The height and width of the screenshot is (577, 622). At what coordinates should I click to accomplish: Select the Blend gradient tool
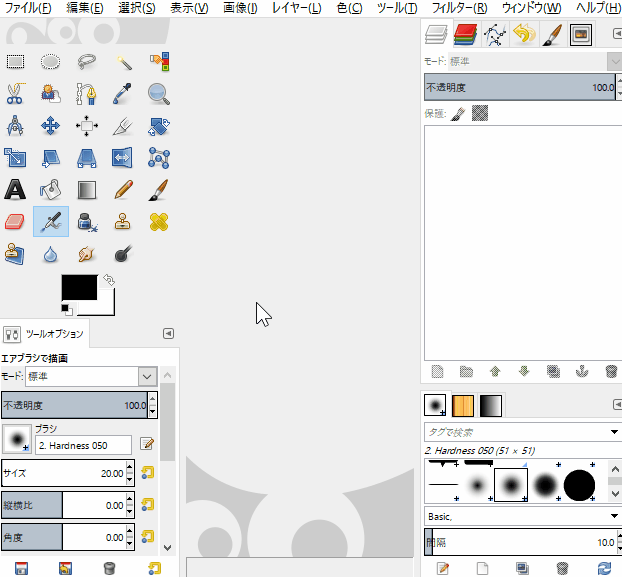click(87, 190)
